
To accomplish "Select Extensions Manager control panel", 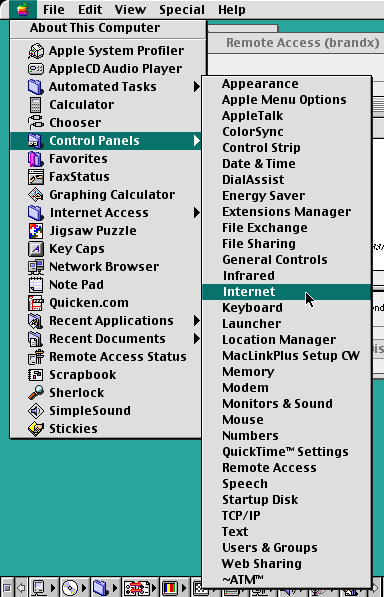I will tap(287, 212).
